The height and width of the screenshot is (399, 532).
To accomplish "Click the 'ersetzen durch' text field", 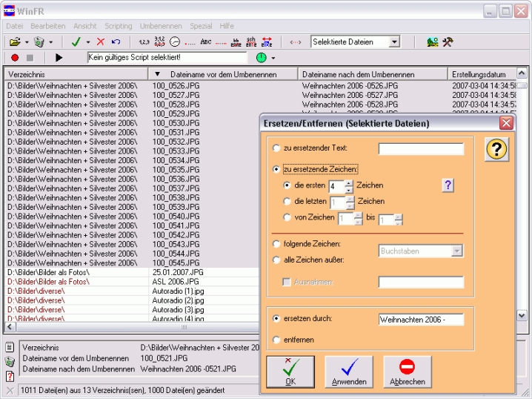I will (420, 320).
